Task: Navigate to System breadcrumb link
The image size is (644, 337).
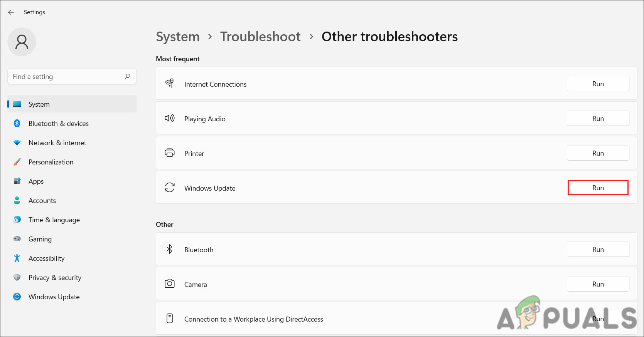Action: tap(178, 37)
